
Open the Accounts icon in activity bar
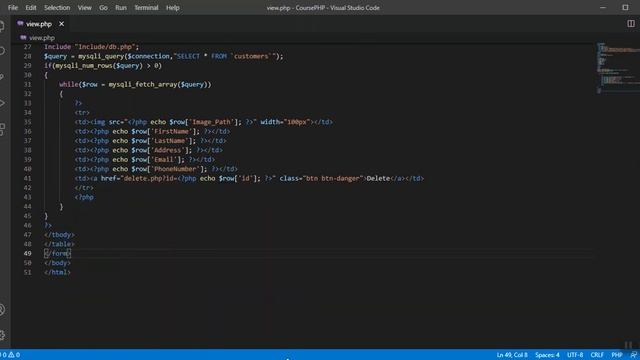tap(2, 310)
